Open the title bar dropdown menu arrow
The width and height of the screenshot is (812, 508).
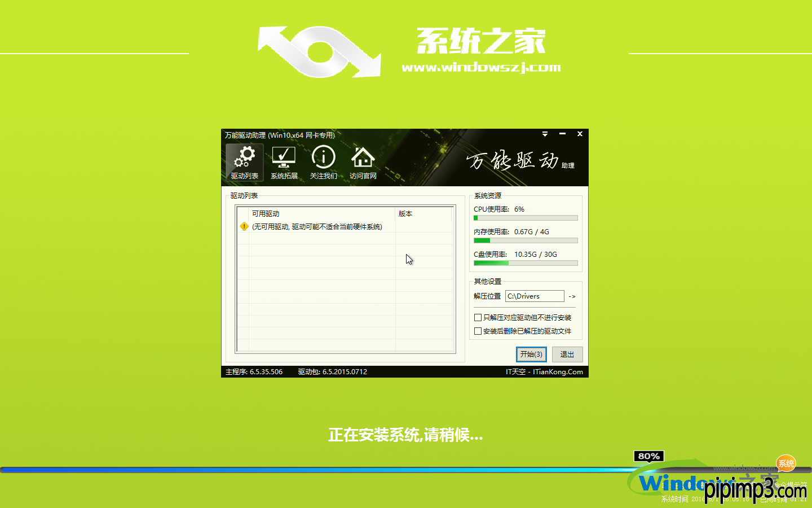(x=545, y=134)
